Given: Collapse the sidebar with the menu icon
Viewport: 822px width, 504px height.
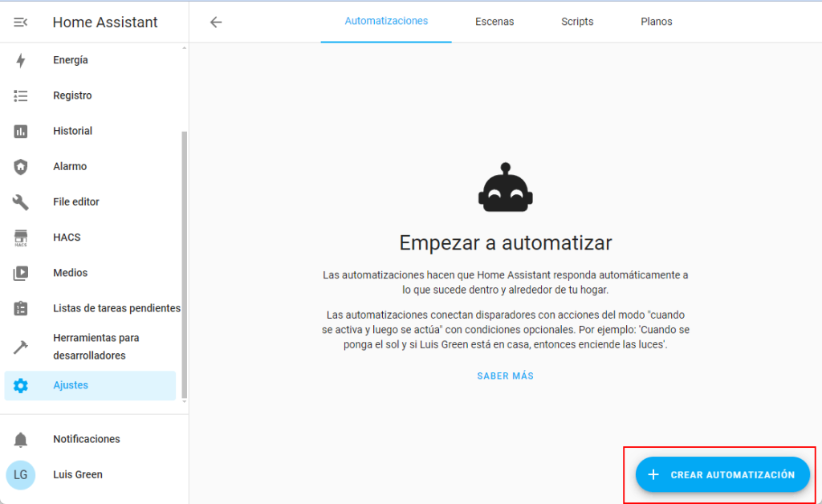Looking at the screenshot, I should click(21, 22).
